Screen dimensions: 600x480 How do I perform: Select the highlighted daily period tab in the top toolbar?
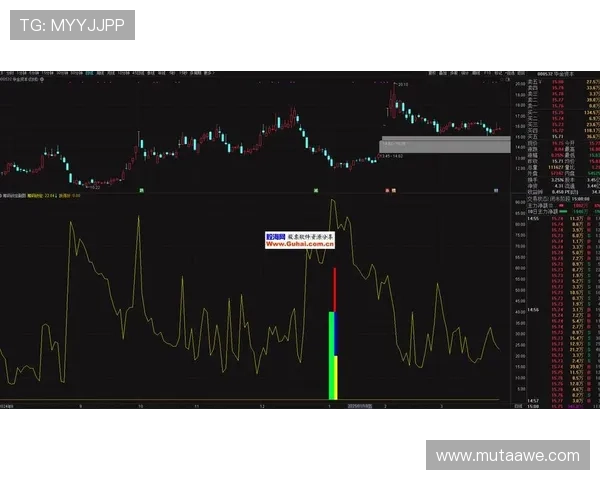(x=89, y=73)
